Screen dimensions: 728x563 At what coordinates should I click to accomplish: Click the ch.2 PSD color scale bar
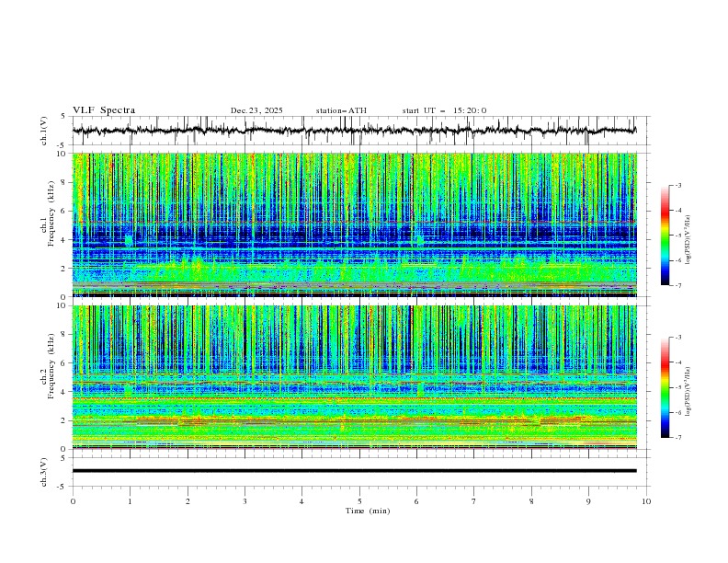pyautogui.click(x=665, y=387)
